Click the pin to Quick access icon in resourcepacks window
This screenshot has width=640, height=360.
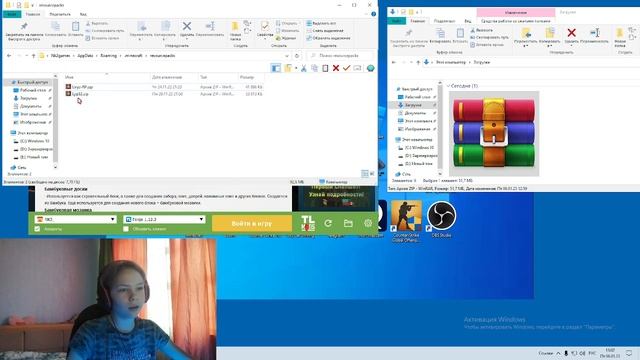24,27
